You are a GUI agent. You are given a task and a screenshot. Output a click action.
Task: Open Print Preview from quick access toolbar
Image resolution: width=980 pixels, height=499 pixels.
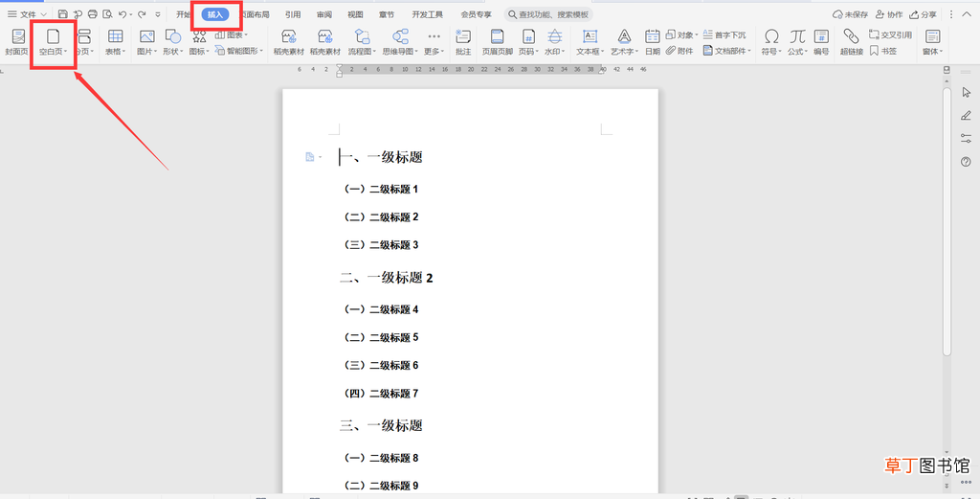[x=107, y=13]
